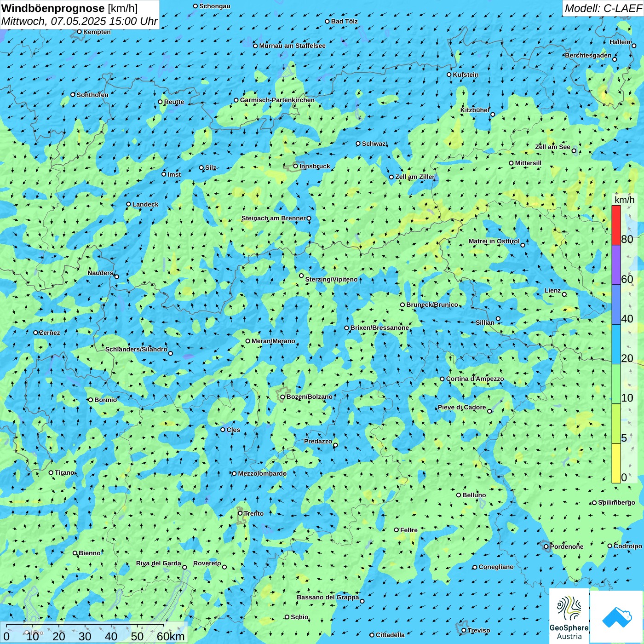Click the Bruneck/Brunico city marker

point(402,305)
